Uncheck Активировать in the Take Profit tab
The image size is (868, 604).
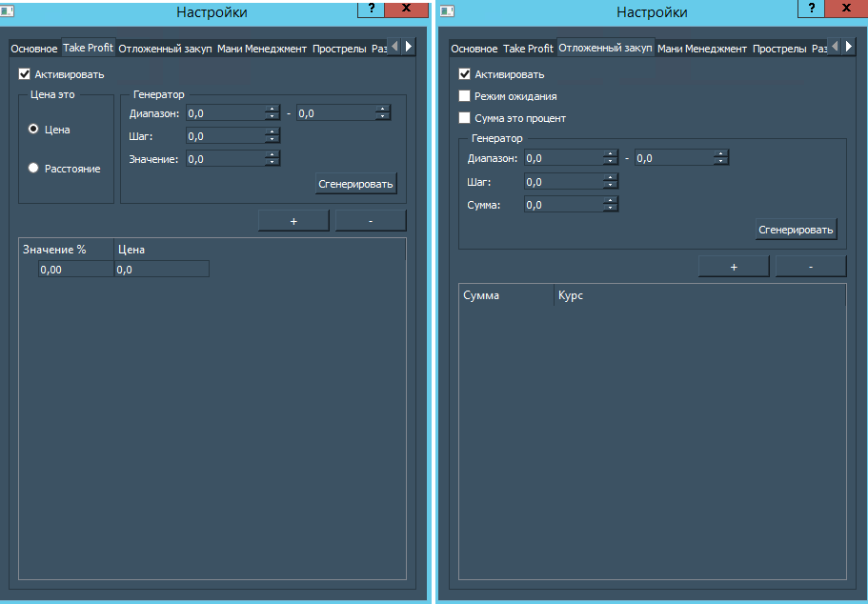[25, 73]
